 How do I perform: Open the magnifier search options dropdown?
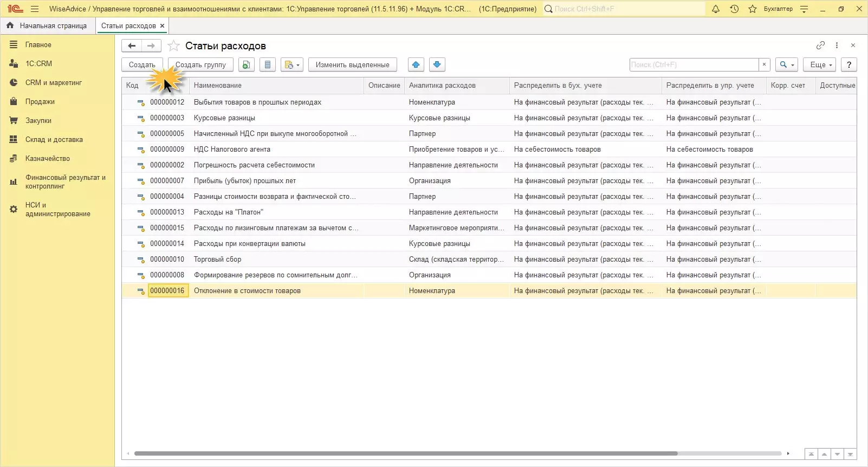pyautogui.click(x=786, y=65)
